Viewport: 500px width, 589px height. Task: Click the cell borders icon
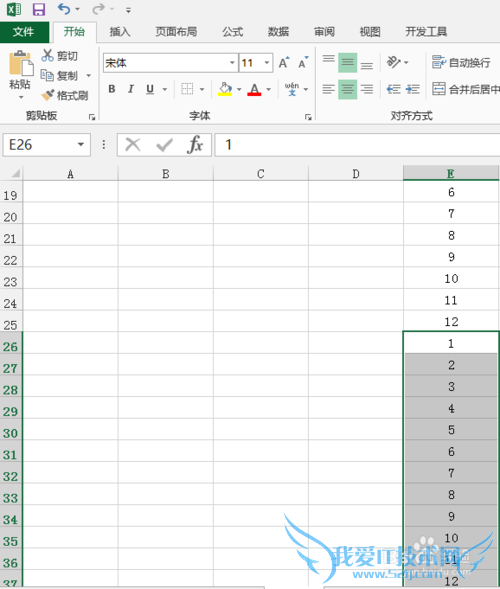click(187, 89)
